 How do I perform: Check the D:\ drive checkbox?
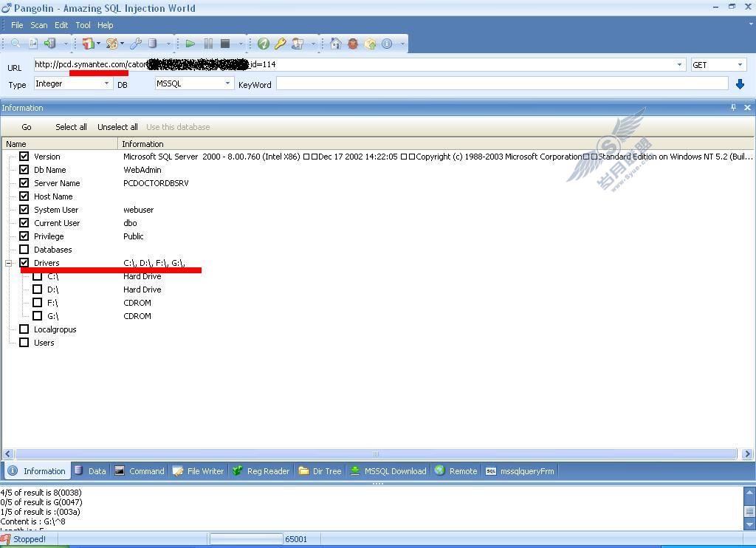37,290
